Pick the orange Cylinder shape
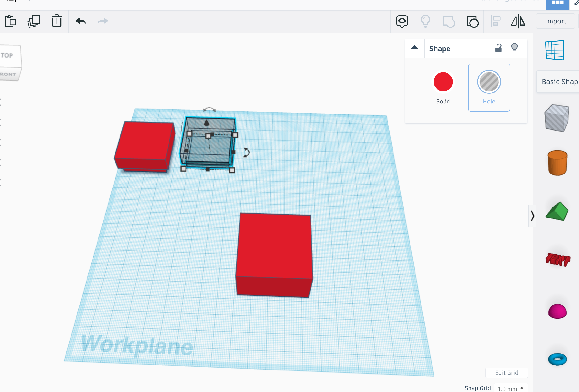Image resolution: width=579 pixels, height=392 pixels. pos(557,163)
